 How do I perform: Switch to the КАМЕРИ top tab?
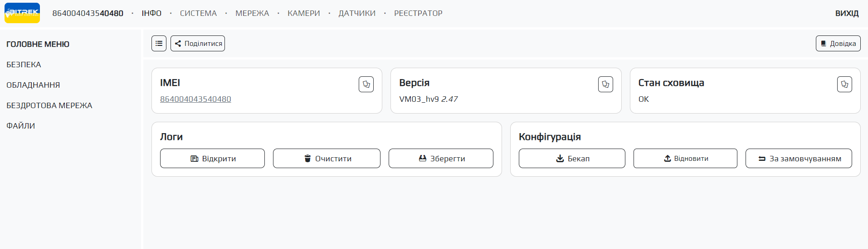tap(304, 13)
